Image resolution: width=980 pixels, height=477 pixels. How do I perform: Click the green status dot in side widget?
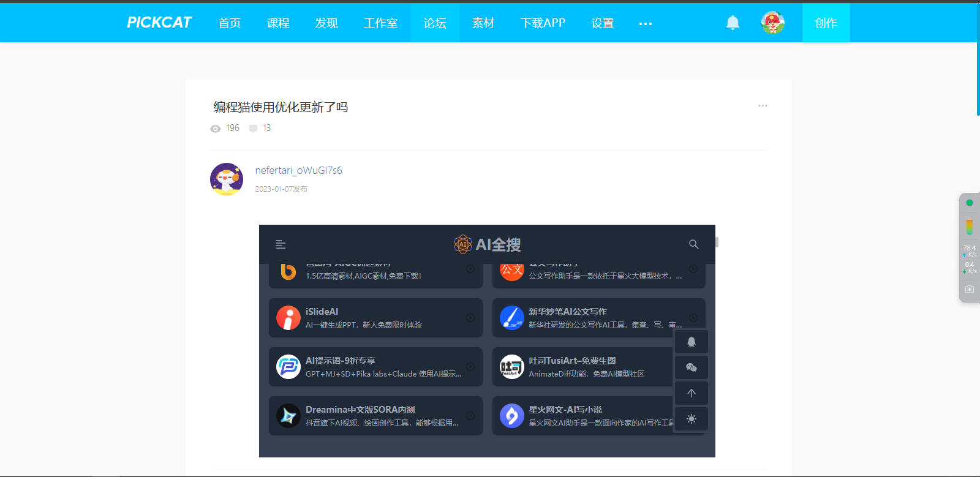point(970,203)
